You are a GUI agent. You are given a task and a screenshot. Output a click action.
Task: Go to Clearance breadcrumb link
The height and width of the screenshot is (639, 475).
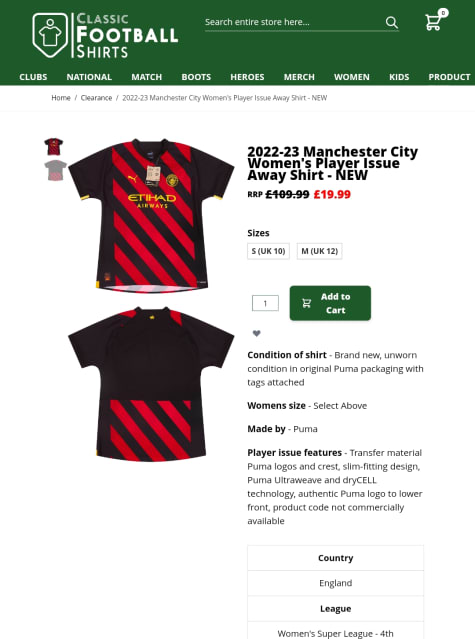click(x=96, y=98)
